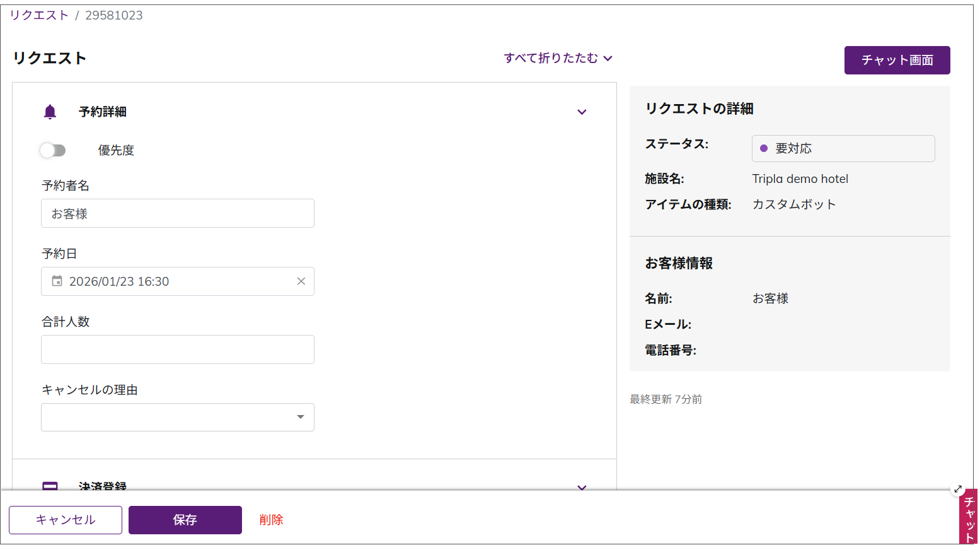Click the card icon beside 決済登録
980x545 pixels.
50,486
